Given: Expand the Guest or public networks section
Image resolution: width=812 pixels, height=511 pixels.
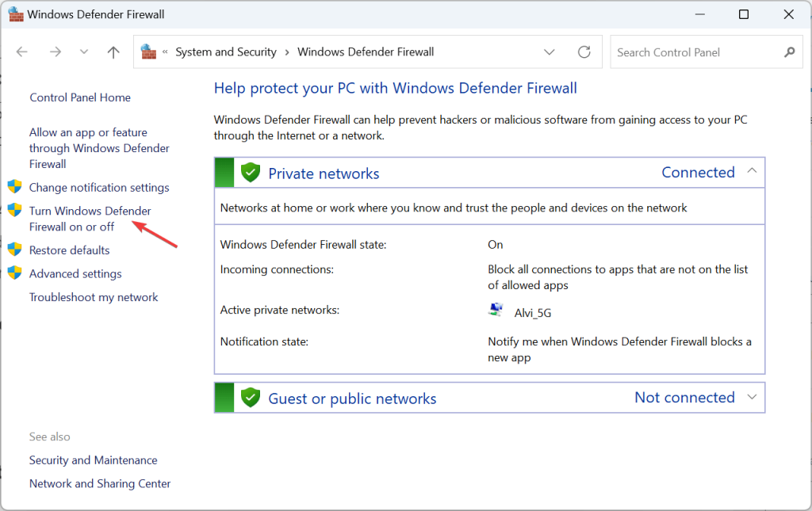Looking at the screenshot, I should (x=752, y=397).
